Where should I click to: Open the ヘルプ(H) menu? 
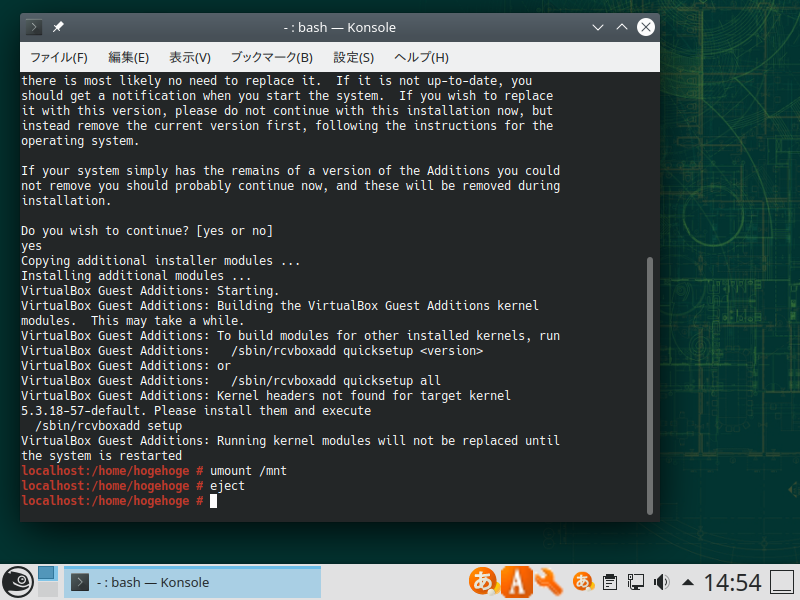point(421,57)
